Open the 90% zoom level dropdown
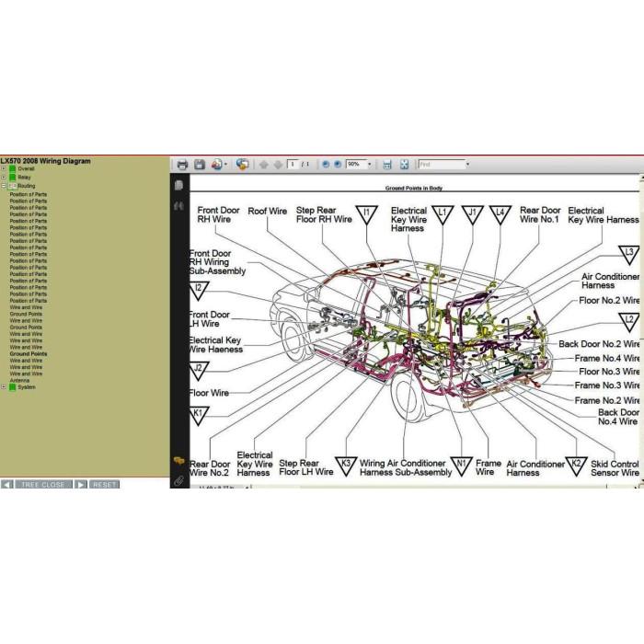The width and height of the screenshot is (644, 644). [369, 165]
